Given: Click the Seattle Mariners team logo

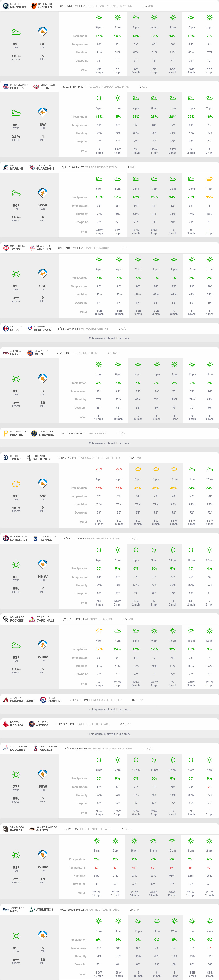Looking at the screenshot, I should 6,6.
